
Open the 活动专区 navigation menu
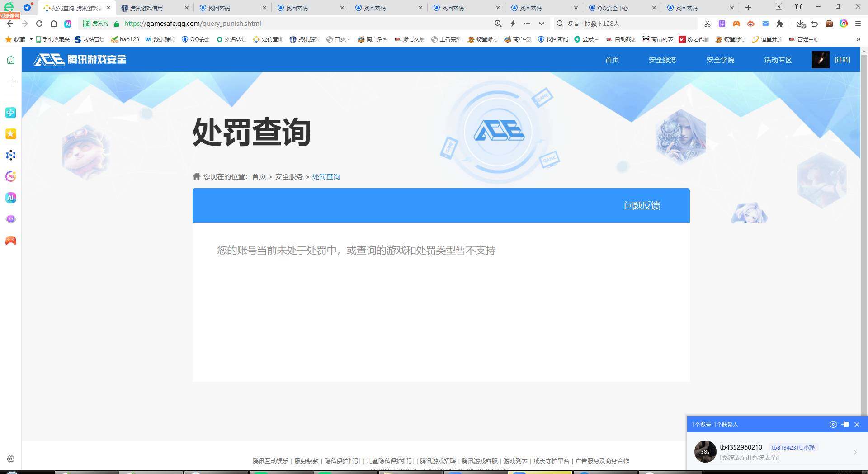778,60
